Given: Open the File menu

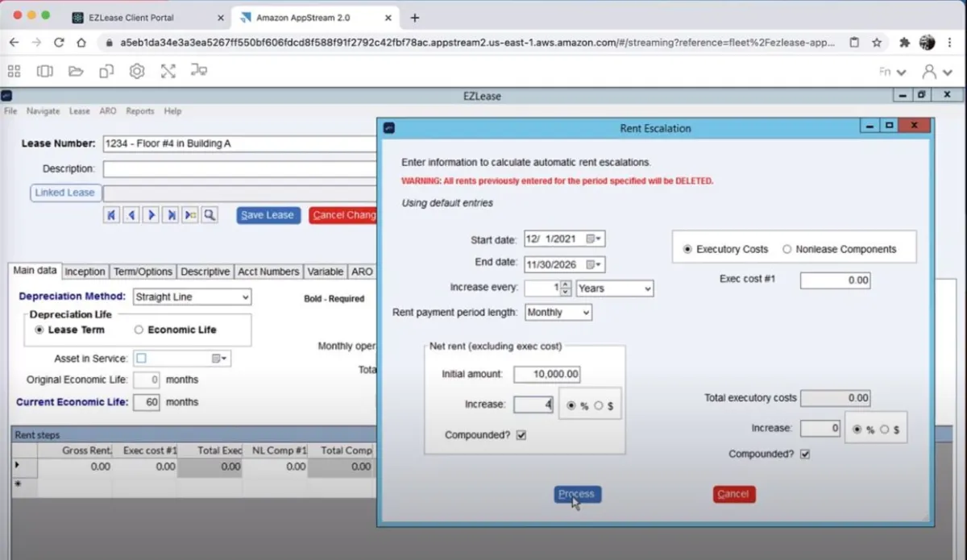Looking at the screenshot, I should click(10, 111).
